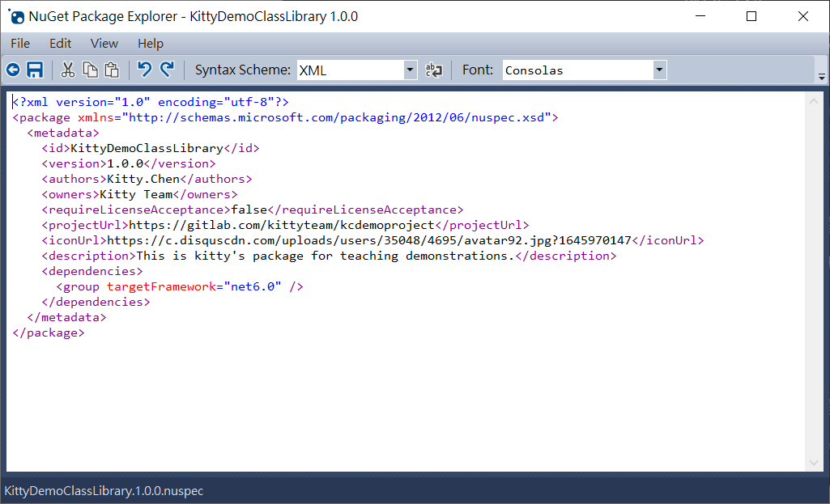This screenshot has height=504, width=830.
Task: Open the Help menu
Action: [x=151, y=44]
